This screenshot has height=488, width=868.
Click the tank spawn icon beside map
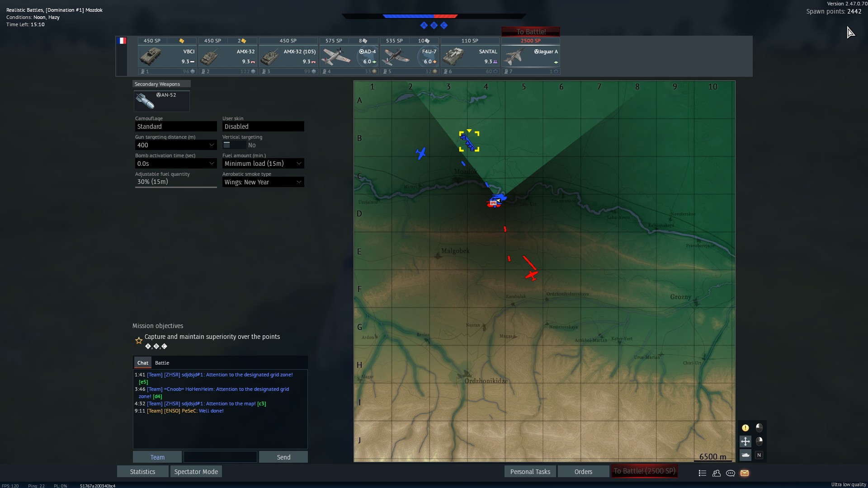[745, 455]
